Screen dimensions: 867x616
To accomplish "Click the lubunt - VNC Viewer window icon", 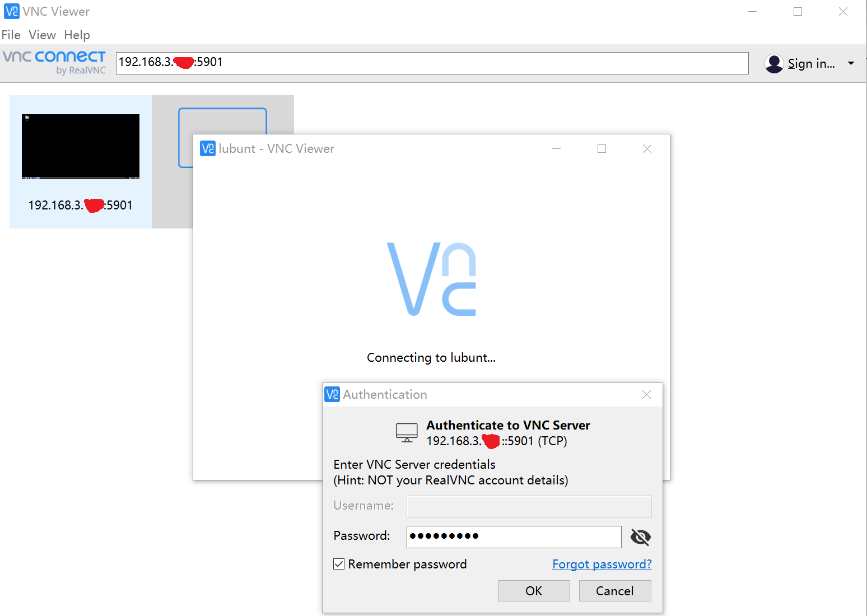I will click(x=208, y=148).
